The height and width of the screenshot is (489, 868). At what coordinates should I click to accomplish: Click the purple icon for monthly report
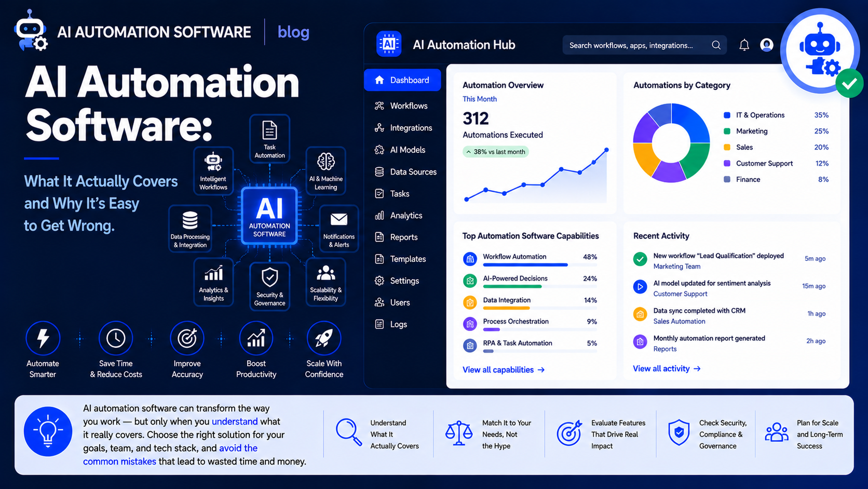(x=640, y=341)
